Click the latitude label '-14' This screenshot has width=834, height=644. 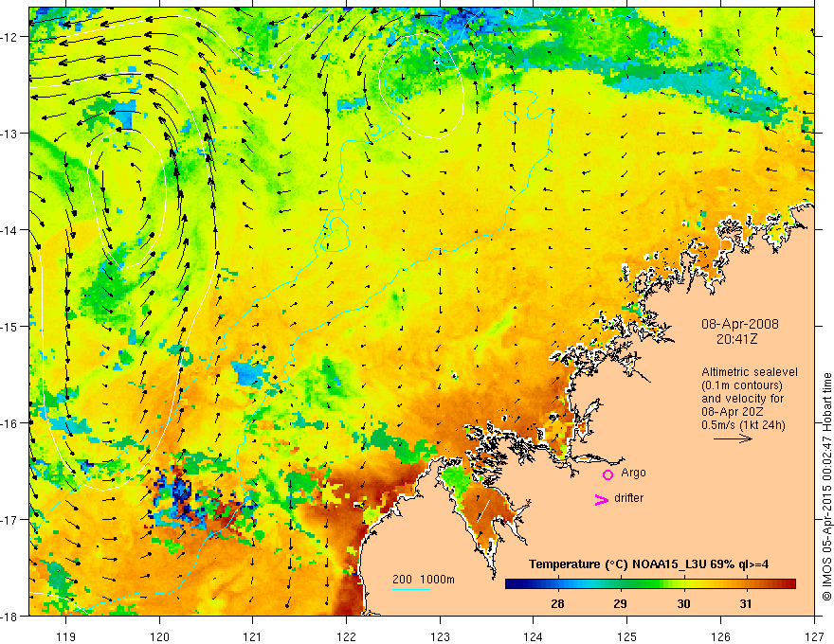(10, 230)
